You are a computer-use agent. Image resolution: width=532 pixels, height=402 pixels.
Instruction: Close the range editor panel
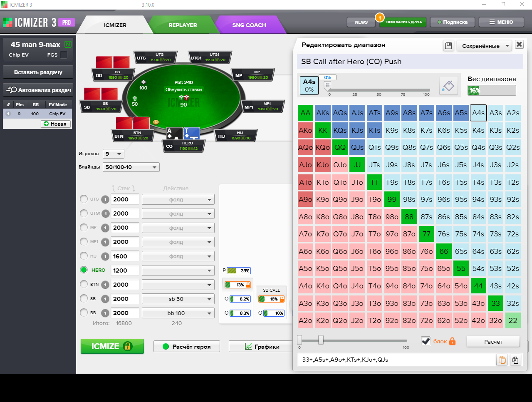519,45
